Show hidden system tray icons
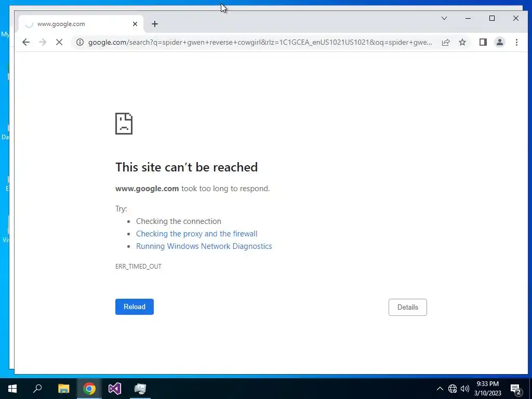The height and width of the screenshot is (399, 532). click(x=440, y=389)
